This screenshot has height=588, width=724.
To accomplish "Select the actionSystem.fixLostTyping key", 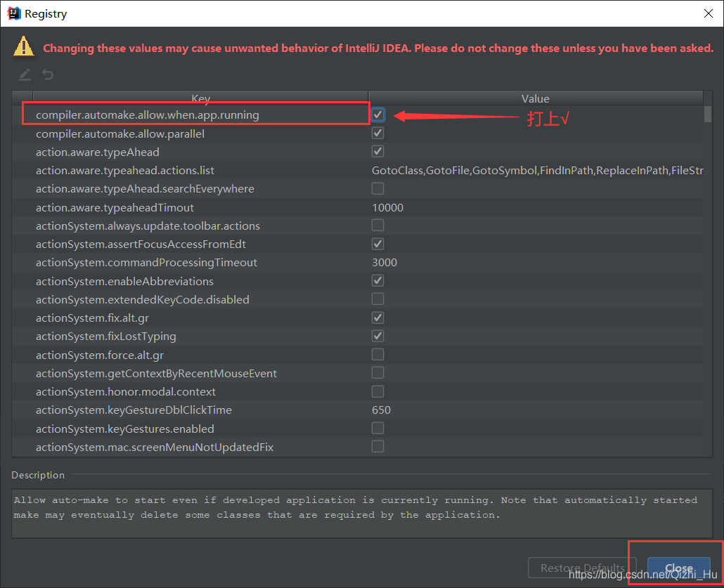I will pyautogui.click(x=105, y=337).
